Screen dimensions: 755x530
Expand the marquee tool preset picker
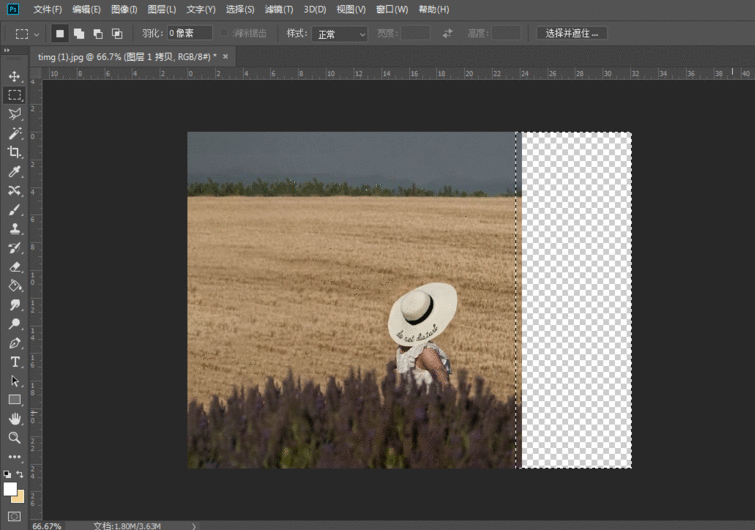tap(27, 34)
